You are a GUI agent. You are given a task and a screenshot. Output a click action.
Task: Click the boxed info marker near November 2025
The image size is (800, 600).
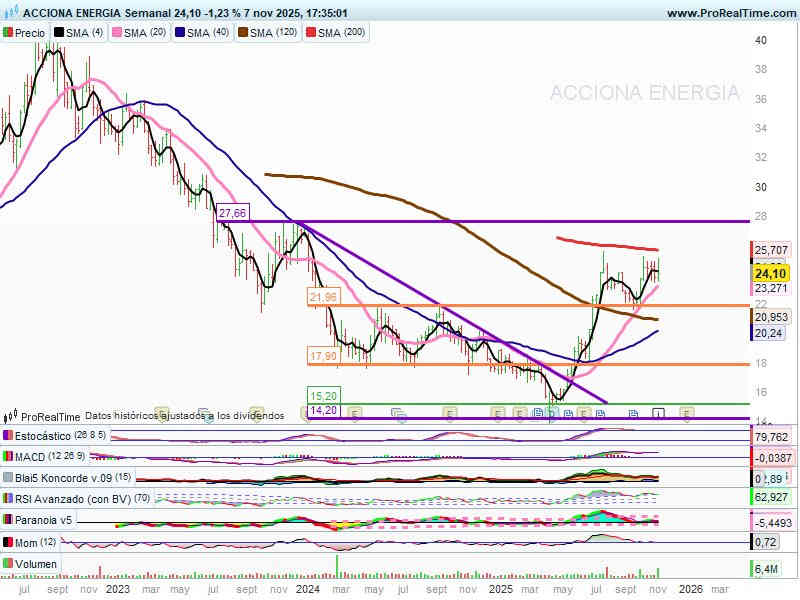(x=658, y=412)
